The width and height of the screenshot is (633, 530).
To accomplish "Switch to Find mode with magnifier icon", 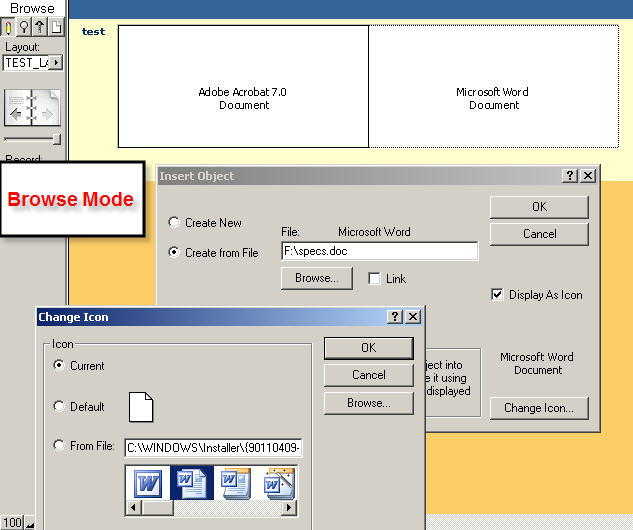I will click(24, 27).
